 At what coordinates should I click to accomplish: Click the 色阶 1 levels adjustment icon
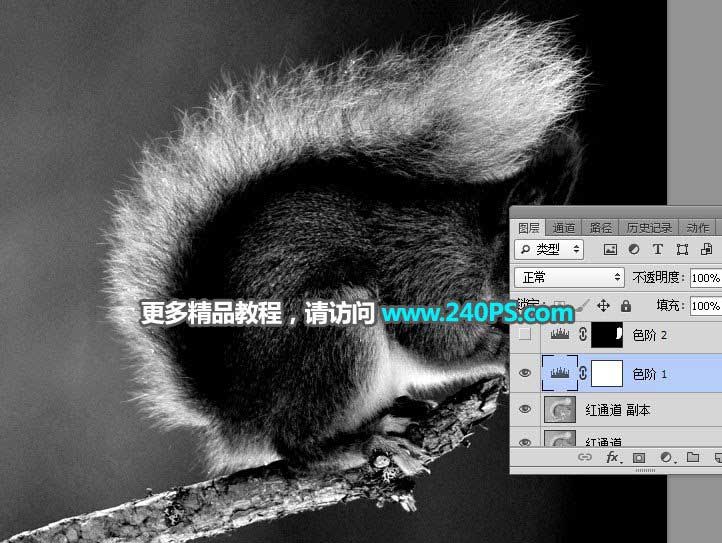point(560,373)
